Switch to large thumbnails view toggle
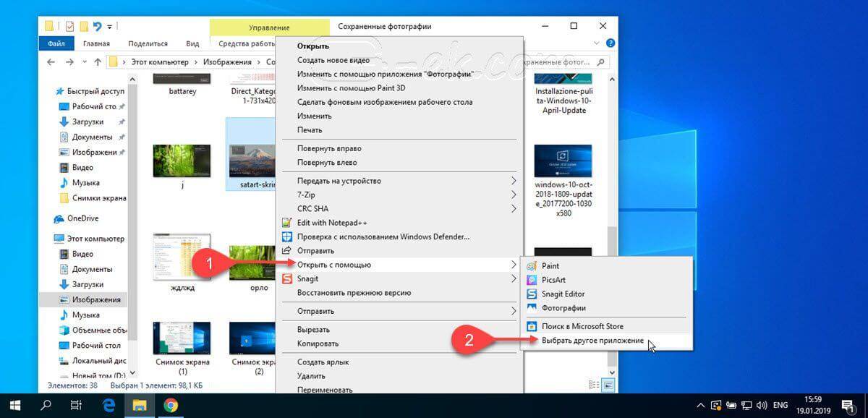Image resolution: width=868 pixels, height=418 pixels. click(608, 384)
